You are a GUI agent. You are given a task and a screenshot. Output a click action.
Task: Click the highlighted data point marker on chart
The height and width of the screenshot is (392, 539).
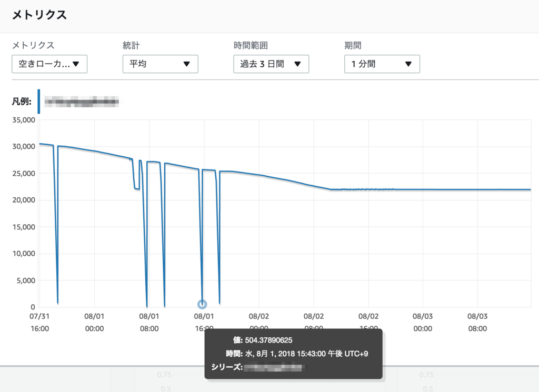pyautogui.click(x=202, y=305)
